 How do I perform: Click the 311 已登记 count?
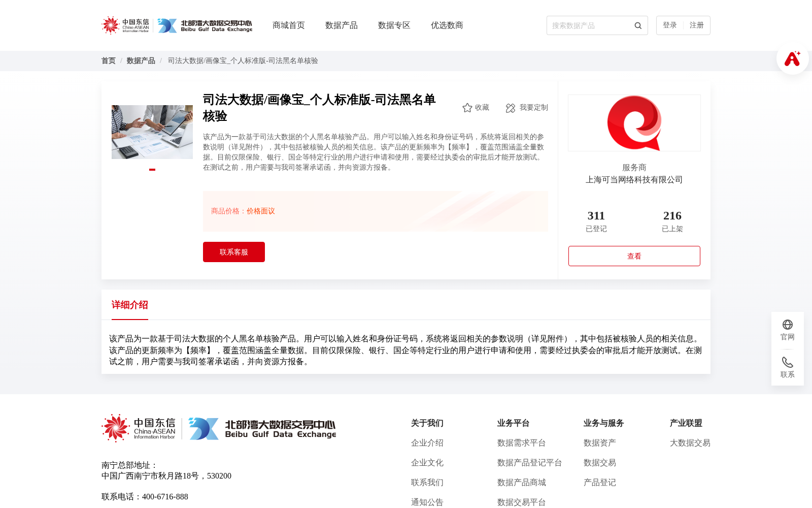pos(596,221)
